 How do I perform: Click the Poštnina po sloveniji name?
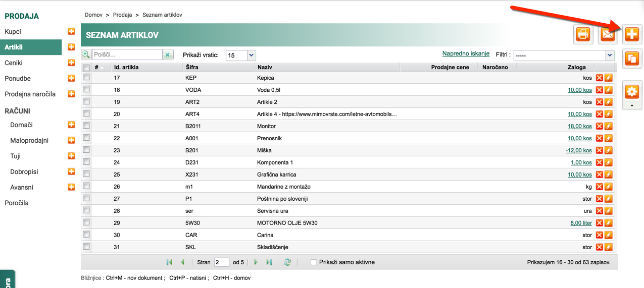[x=282, y=199]
